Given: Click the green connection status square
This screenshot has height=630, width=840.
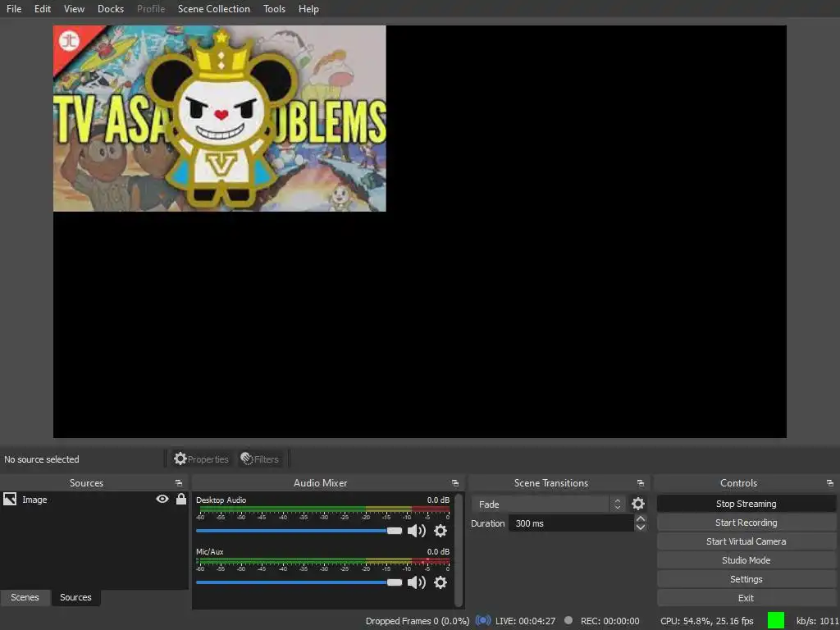Looking at the screenshot, I should (776, 620).
